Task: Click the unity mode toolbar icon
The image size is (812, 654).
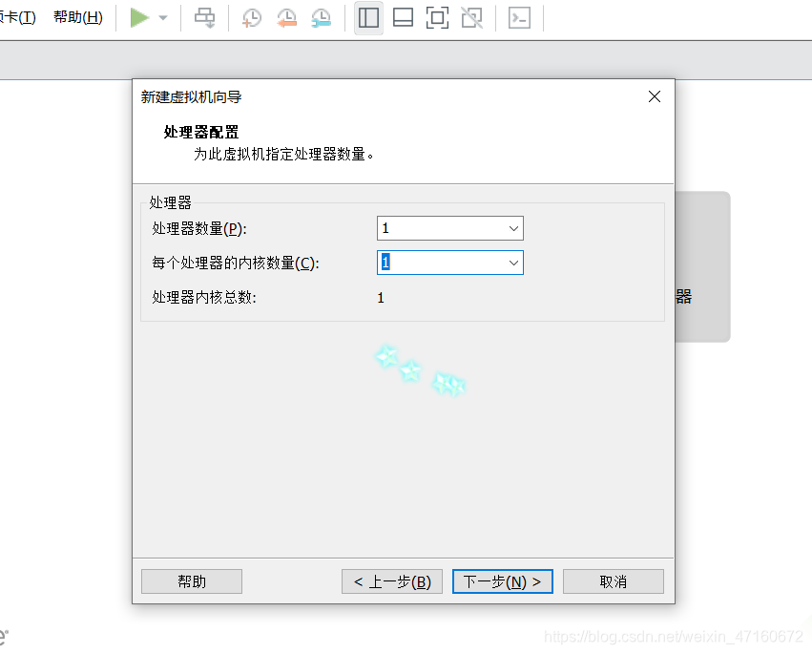Action: click(471, 18)
